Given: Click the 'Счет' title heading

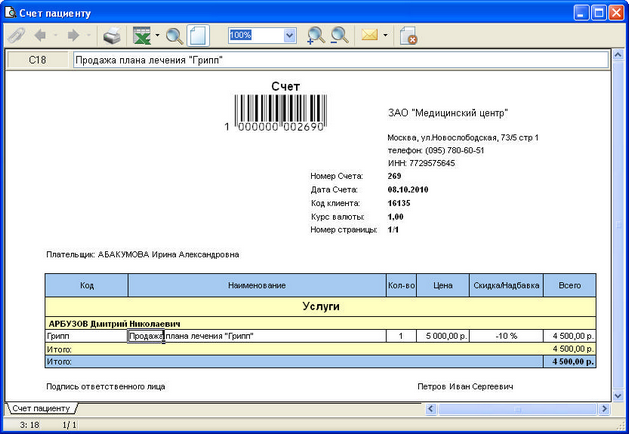Looking at the screenshot, I should [286, 86].
